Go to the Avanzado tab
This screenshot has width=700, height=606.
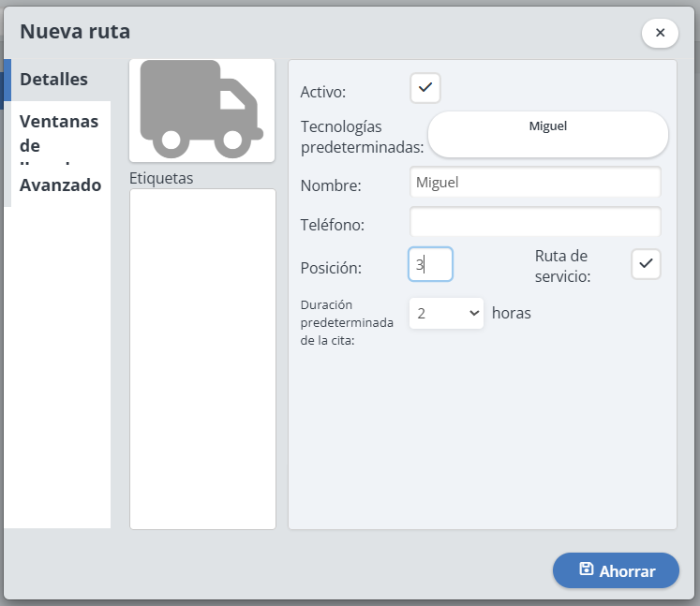click(57, 185)
